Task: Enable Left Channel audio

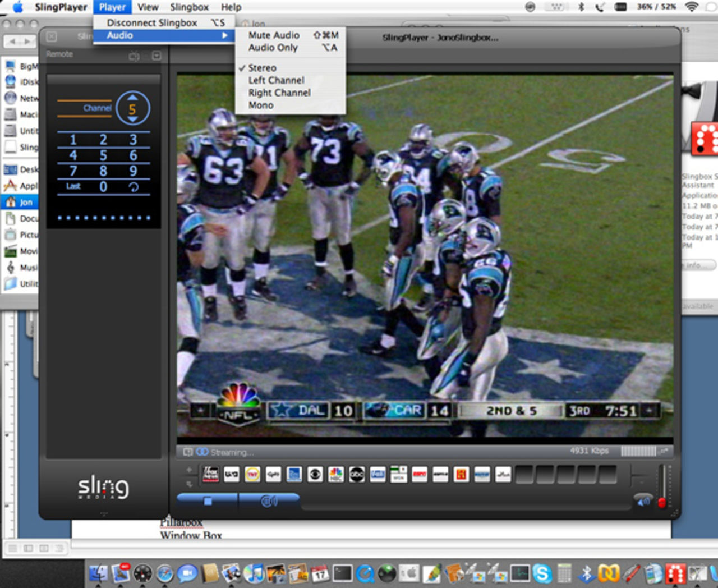Action: tap(276, 80)
